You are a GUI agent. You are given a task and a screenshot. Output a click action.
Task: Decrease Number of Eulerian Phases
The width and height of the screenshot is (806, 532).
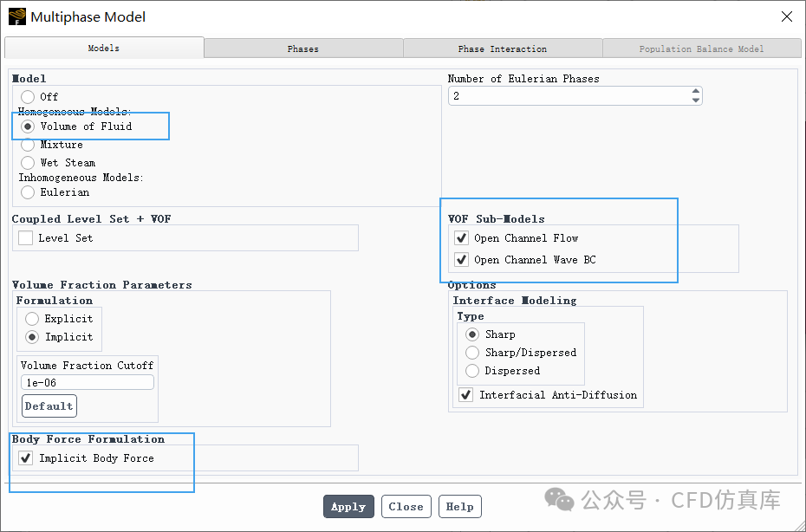[x=695, y=101]
